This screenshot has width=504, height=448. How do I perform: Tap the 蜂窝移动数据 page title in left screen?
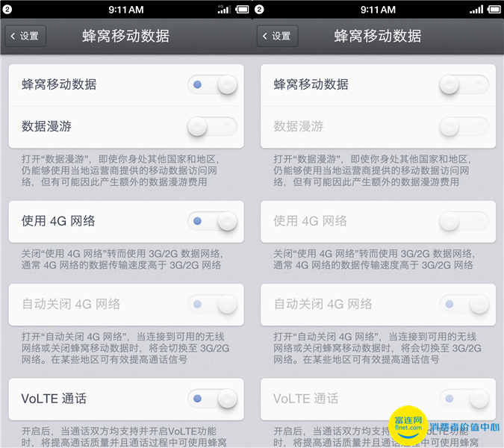point(125,36)
